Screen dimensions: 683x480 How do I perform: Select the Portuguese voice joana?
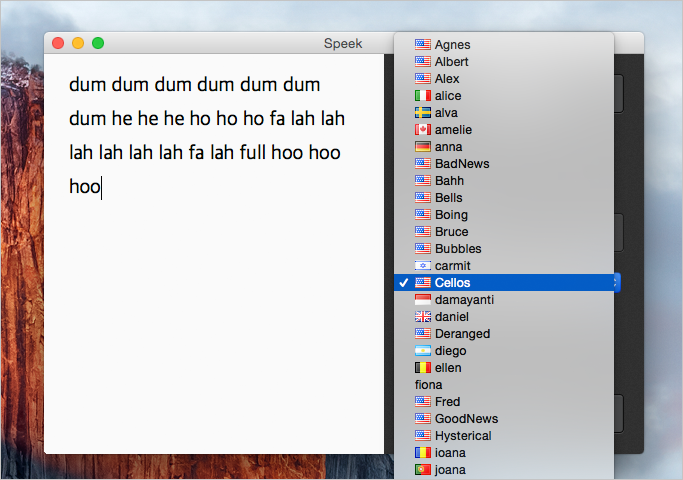(x=504, y=469)
